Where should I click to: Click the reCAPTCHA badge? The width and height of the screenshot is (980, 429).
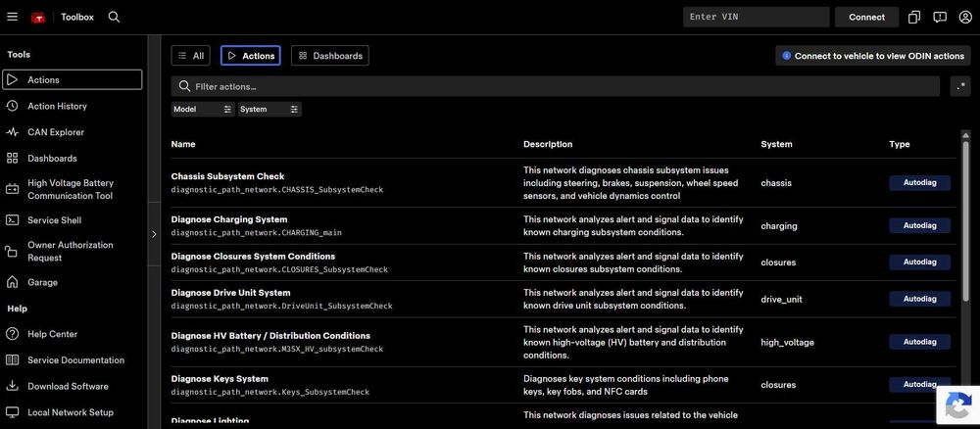click(958, 405)
